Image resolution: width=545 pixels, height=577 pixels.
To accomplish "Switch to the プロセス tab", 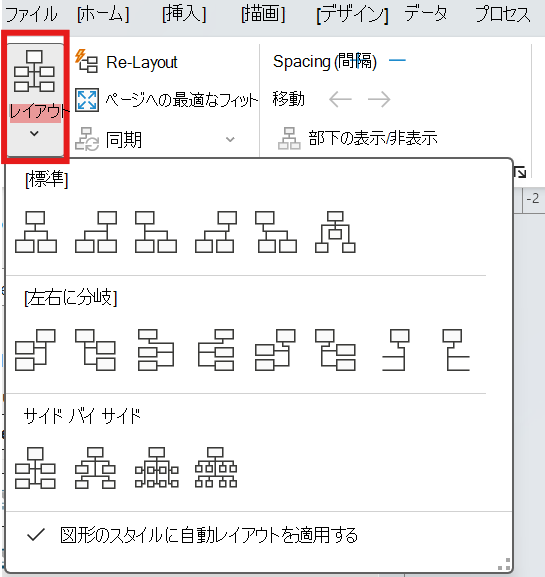I will tap(503, 15).
